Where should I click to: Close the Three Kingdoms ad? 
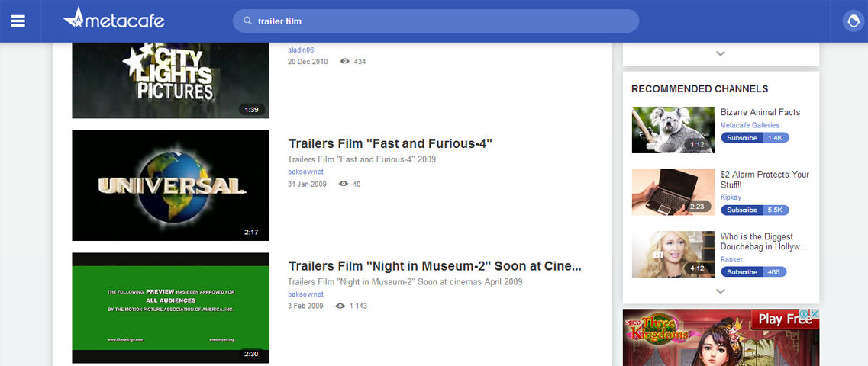coord(815,314)
